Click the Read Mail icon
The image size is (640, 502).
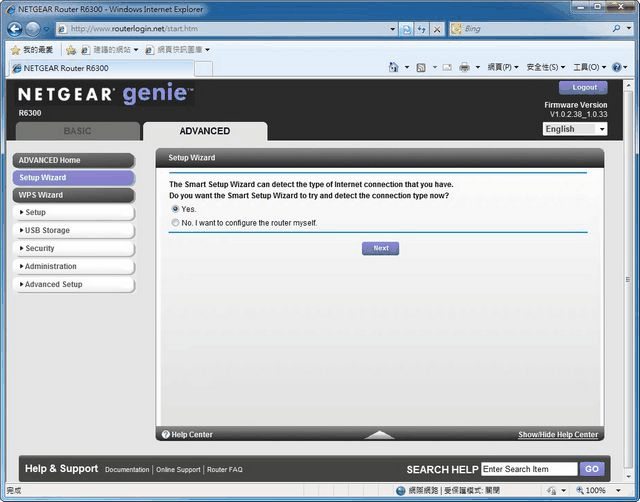[x=447, y=67]
